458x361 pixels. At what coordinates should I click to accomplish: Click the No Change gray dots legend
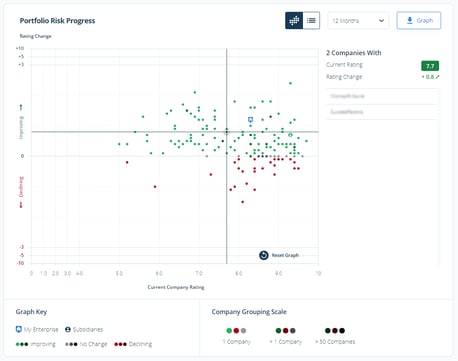coord(71,344)
